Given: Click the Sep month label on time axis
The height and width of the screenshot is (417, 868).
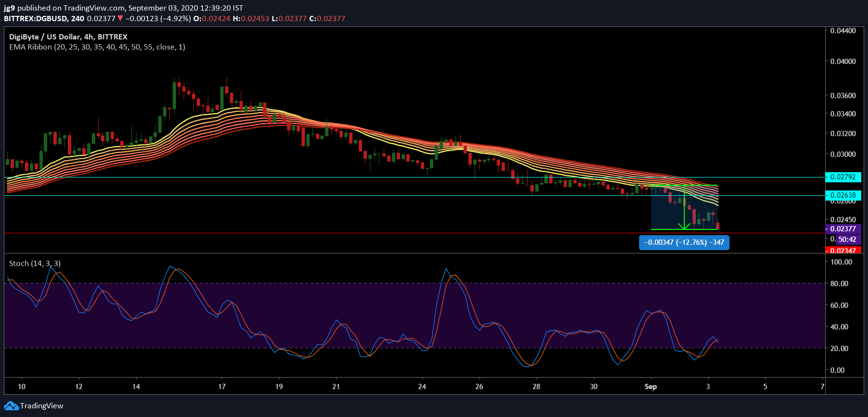Looking at the screenshot, I should (651, 387).
